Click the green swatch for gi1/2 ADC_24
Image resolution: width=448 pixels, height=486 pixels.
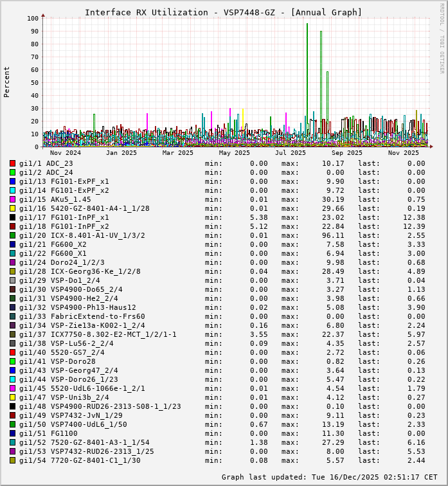tap(12, 172)
